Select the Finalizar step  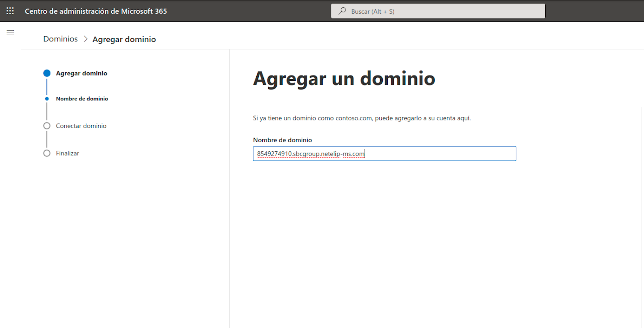tap(67, 153)
